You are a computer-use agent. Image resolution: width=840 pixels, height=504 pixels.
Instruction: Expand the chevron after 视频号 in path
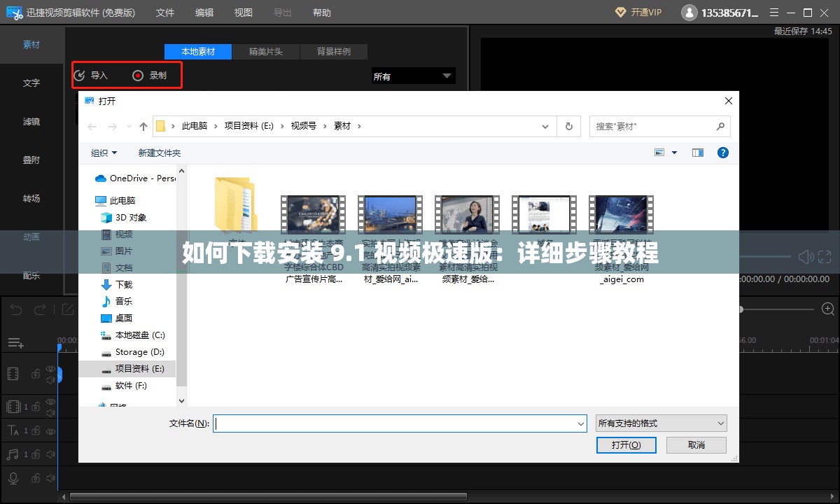coord(325,127)
